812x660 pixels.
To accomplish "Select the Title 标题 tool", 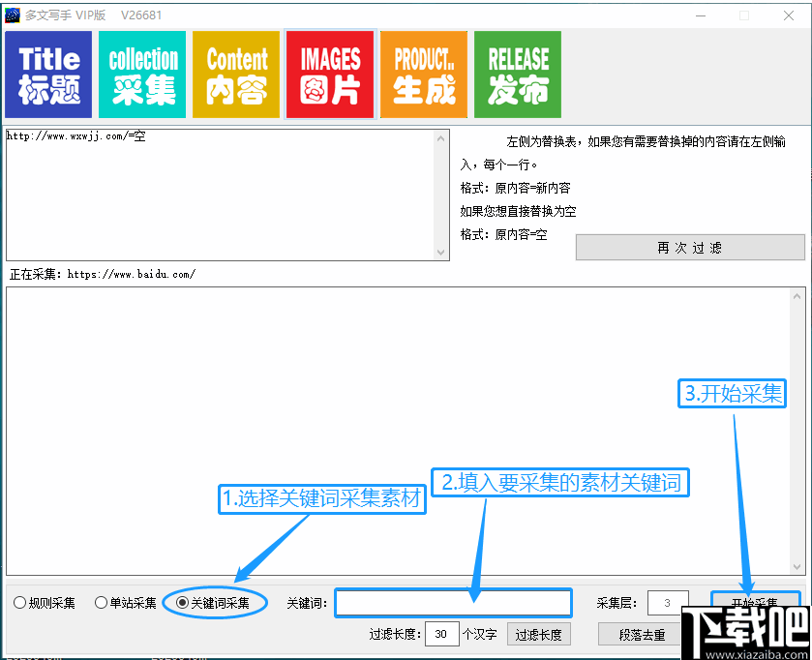I will pyautogui.click(x=47, y=74).
